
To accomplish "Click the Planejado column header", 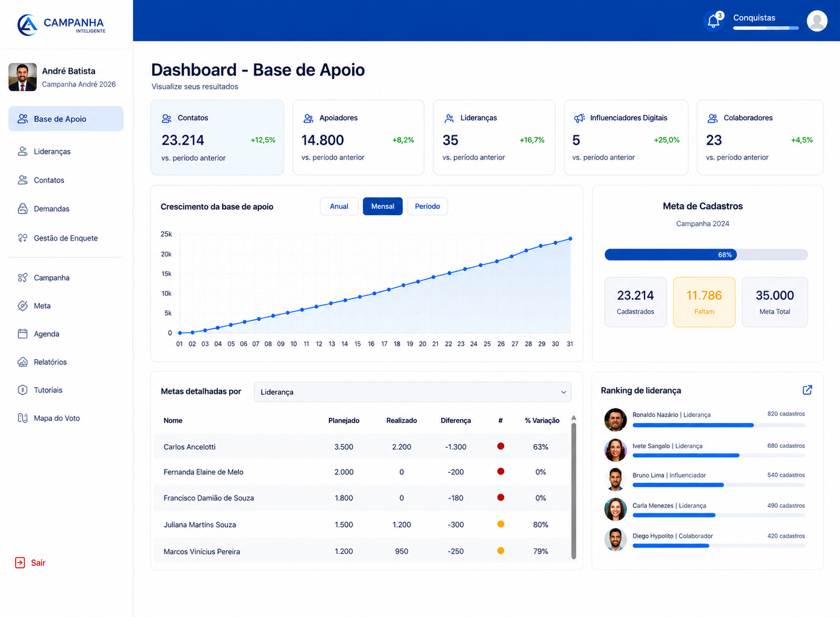I will click(344, 420).
